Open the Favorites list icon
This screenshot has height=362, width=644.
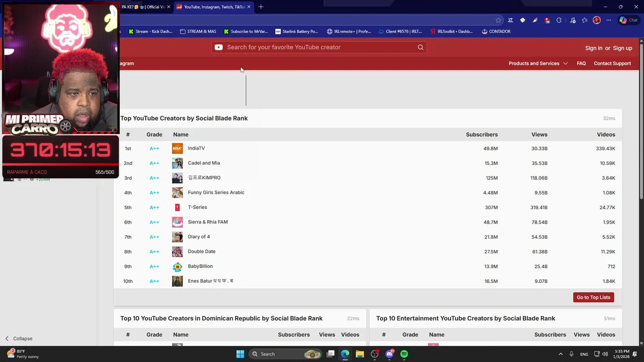click(x=585, y=20)
